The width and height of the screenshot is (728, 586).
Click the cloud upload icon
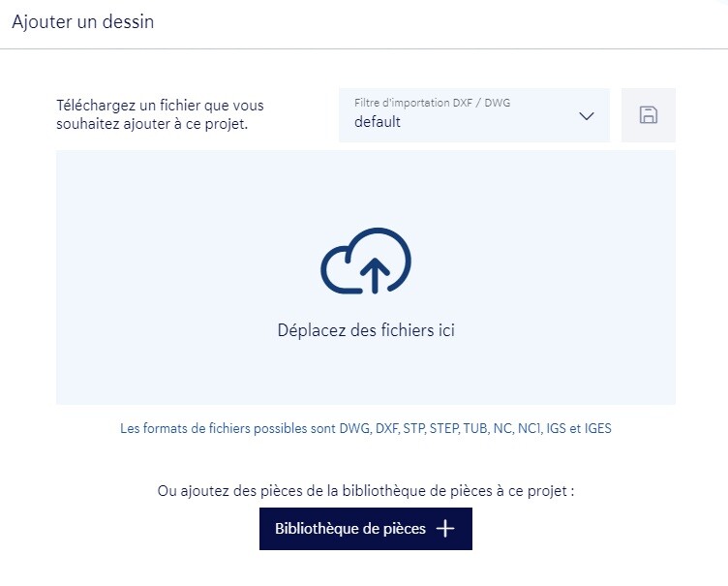pos(366,262)
